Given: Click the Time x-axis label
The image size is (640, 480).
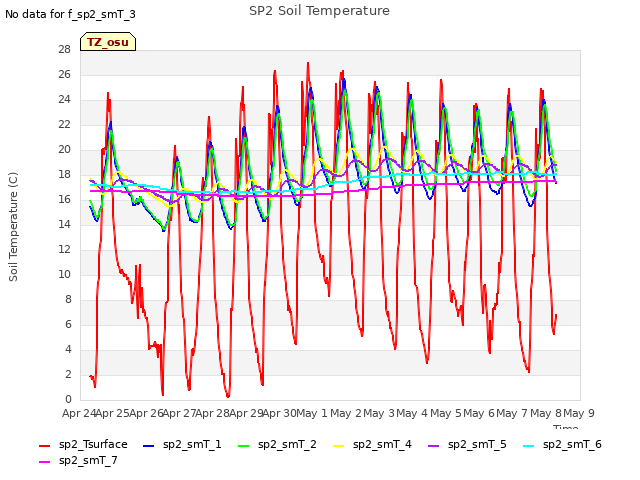Looking at the screenshot, I should (x=566, y=427).
